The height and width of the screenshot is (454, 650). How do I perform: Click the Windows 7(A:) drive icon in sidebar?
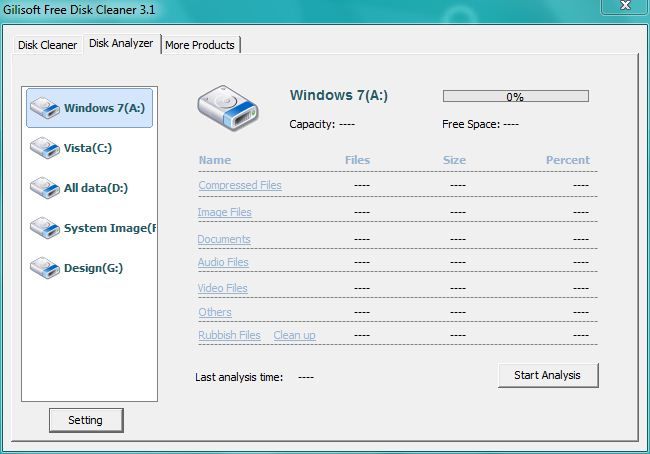click(x=44, y=108)
